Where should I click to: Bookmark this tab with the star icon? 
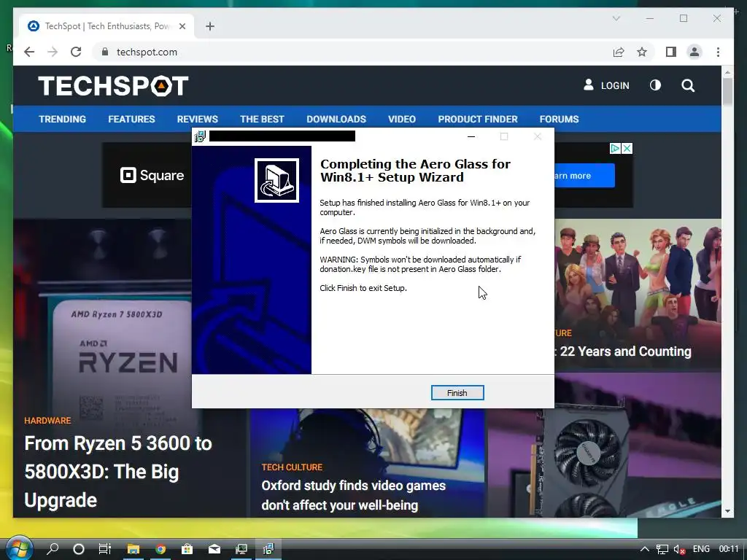(x=642, y=52)
